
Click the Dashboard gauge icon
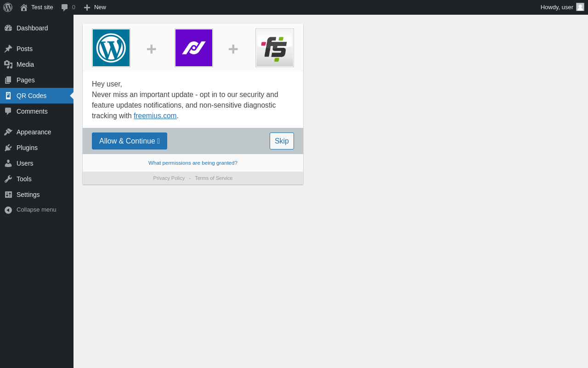pos(8,28)
